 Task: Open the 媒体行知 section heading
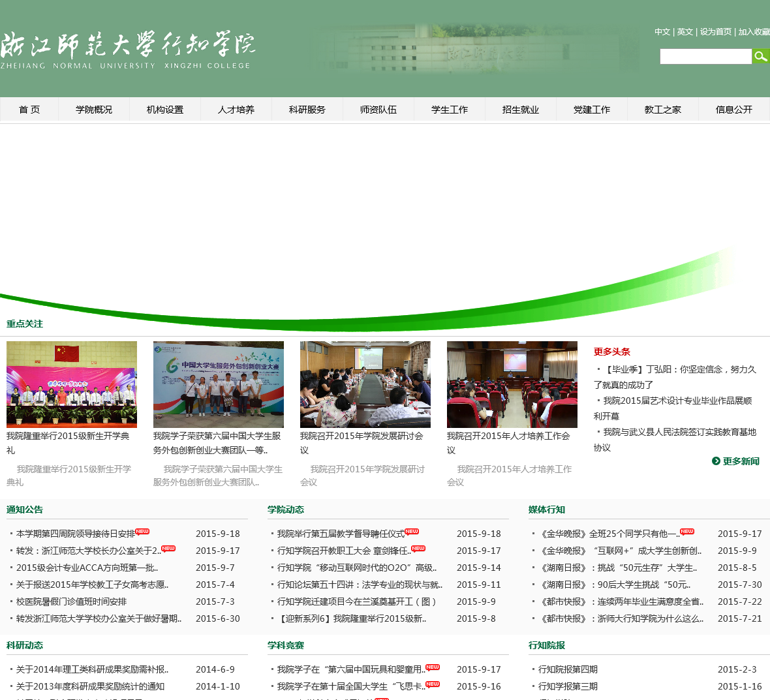coord(547,510)
